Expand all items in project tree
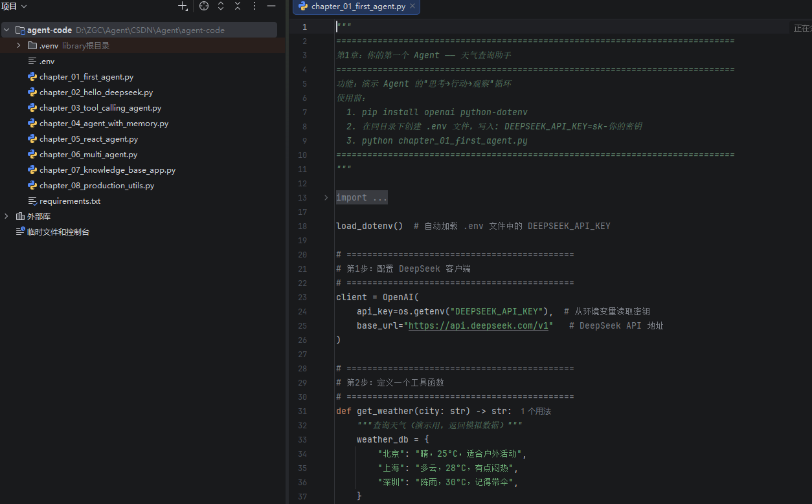This screenshot has width=812, height=504. coord(221,6)
